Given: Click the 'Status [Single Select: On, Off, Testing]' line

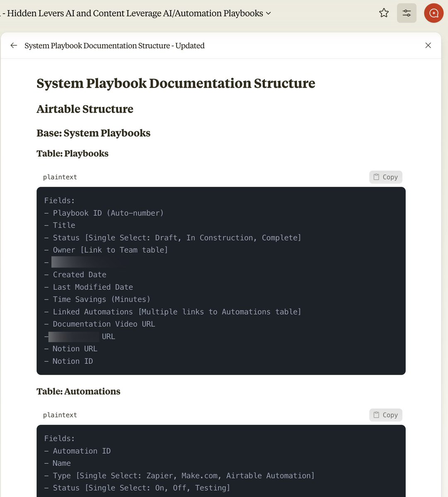Looking at the screenshot, I should 137,488.
